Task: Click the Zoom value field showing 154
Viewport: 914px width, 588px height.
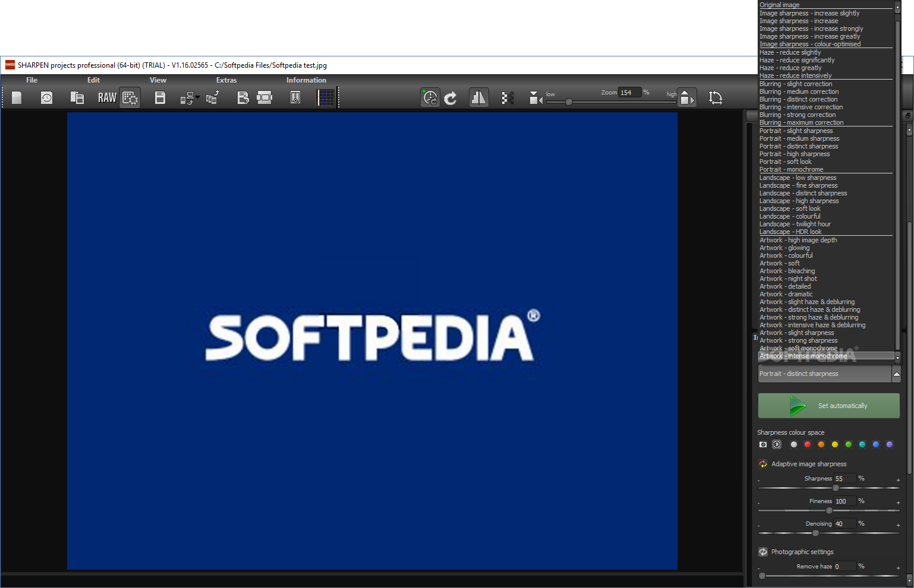Action: click(x=630, y=92)
